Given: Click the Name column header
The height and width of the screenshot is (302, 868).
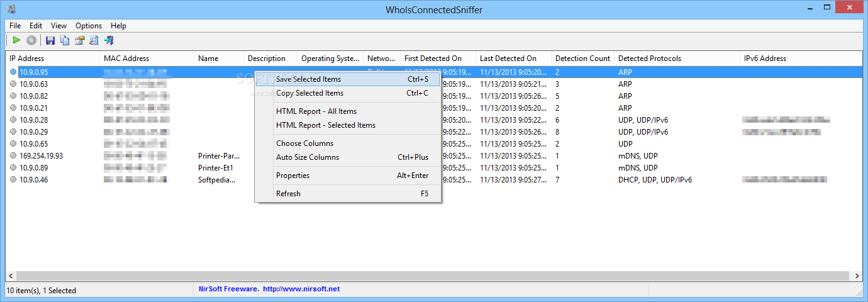Looking at the screenshot, I should 219,59.
